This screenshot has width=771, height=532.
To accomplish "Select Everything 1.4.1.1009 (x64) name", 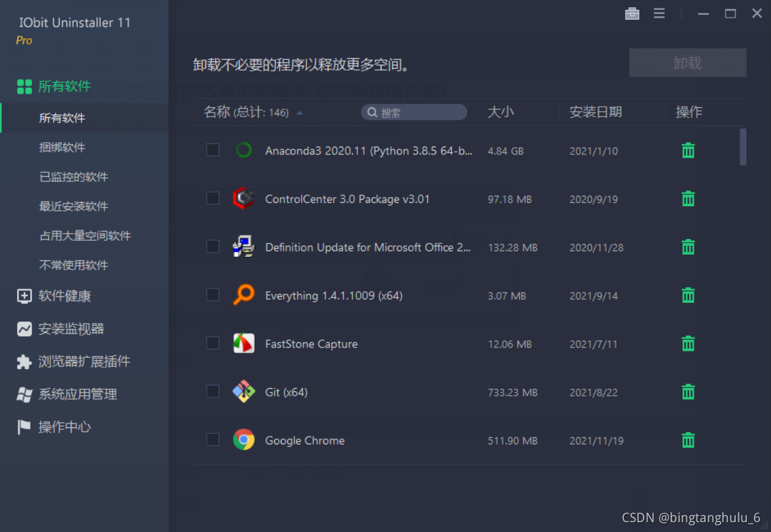I will point(334,296).
